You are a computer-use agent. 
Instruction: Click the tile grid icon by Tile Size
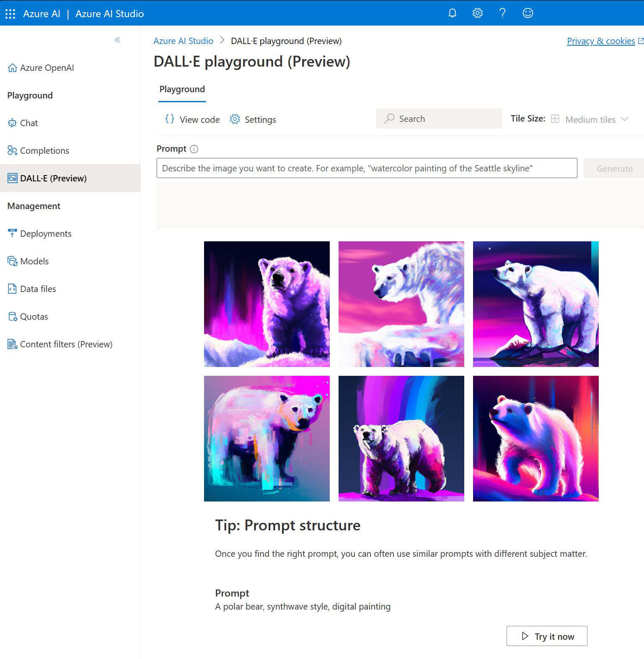pyautogui.click(x=555, y=119)
